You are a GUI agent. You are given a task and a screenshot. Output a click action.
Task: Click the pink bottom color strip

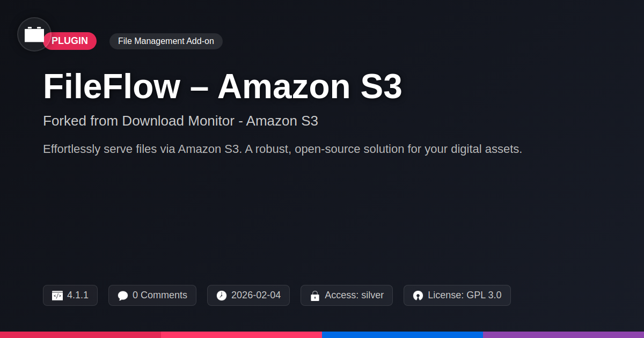pyautogui.click(x=241, y=334)
